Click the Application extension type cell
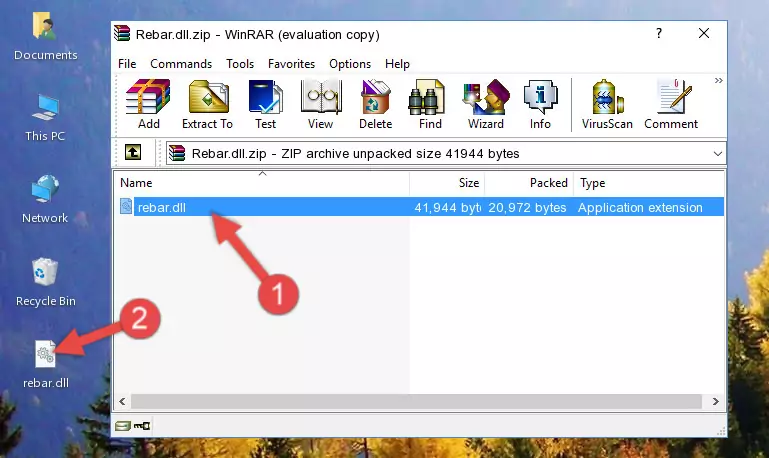The width and height of the screenshot is (769, 458). tap(640, 207)
